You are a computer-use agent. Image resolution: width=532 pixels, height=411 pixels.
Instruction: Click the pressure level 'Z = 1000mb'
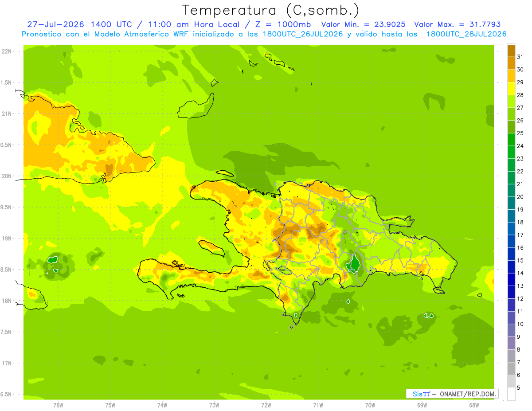coord(282,24)
